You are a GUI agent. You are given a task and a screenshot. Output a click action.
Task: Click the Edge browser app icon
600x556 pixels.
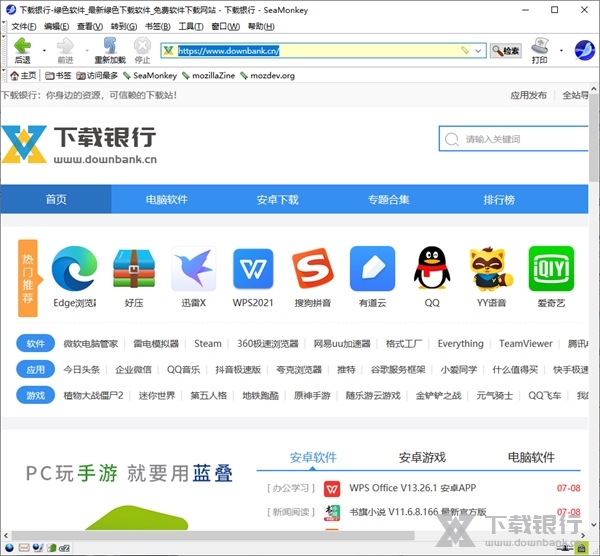[74, 269]
